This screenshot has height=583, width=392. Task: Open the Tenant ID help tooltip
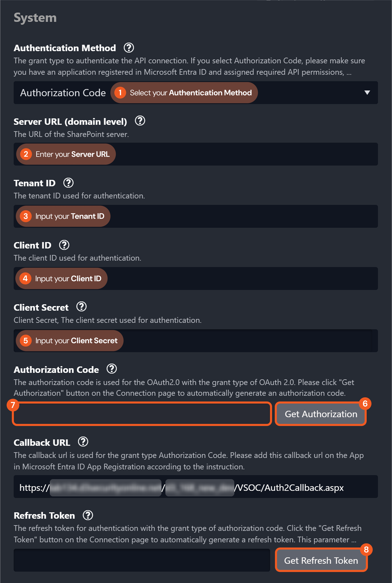[68, 183]
